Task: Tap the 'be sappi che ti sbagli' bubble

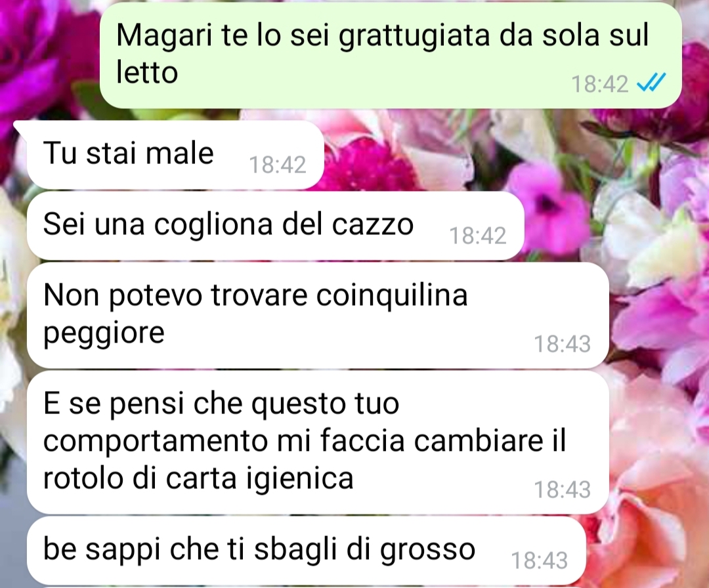Action: 307,551
